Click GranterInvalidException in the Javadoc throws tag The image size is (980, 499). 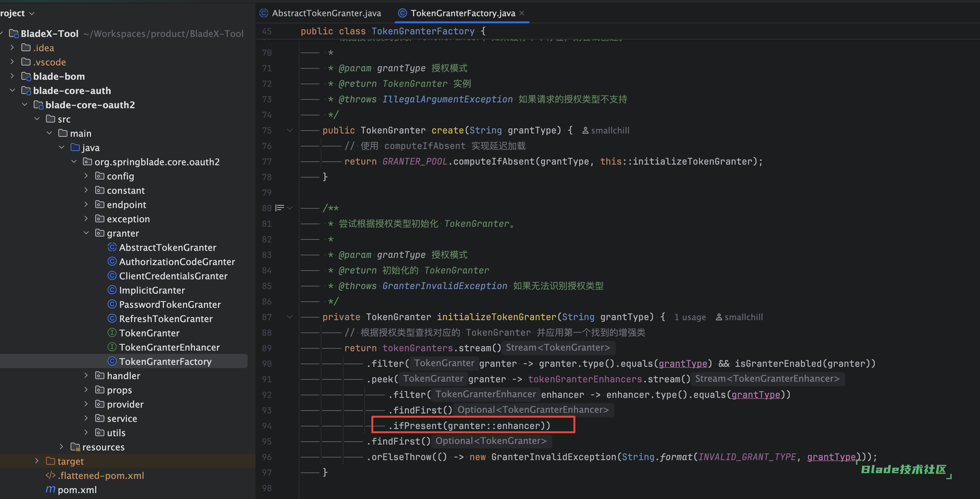coord(445,286)
